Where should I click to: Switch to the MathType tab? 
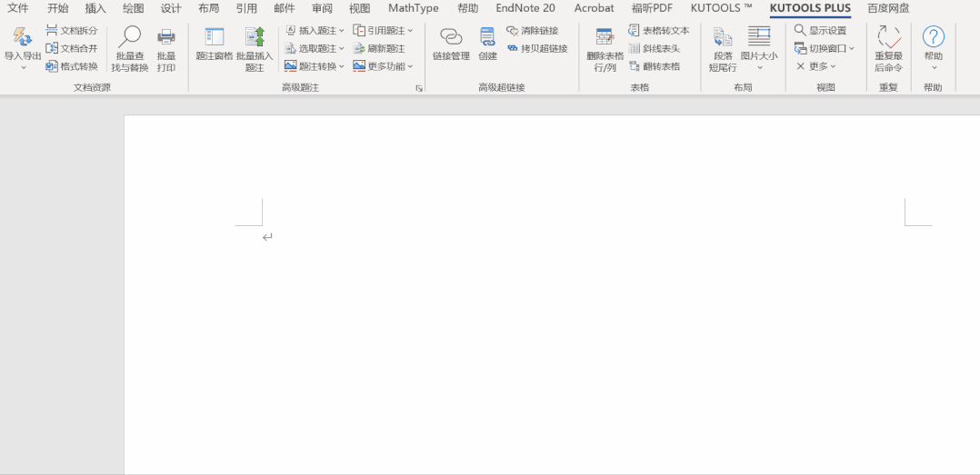(413, 9)
